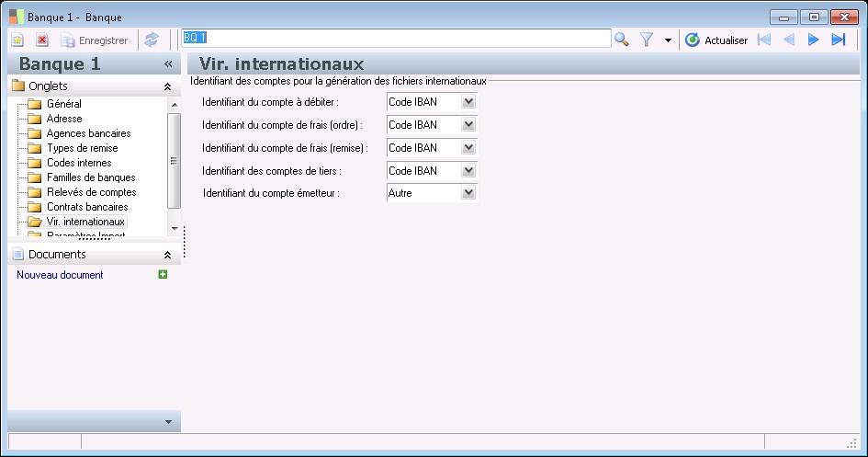
Task: Click the green plus add document icon
Action: click(x=163, y=274)
